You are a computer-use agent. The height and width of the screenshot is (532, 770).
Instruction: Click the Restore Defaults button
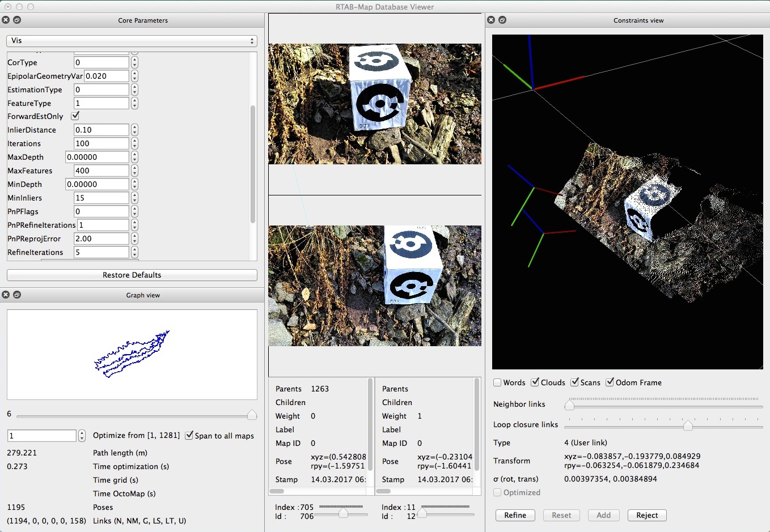[132, 275]
